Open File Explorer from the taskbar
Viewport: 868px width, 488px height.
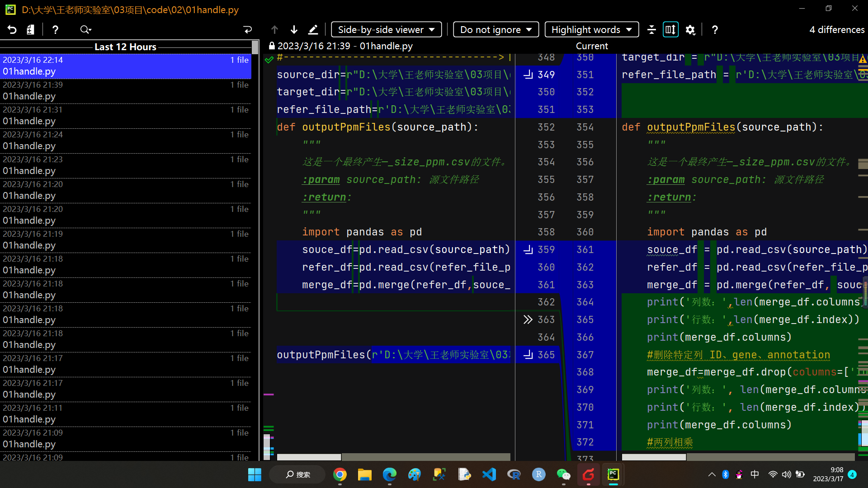tap(365, 475)
